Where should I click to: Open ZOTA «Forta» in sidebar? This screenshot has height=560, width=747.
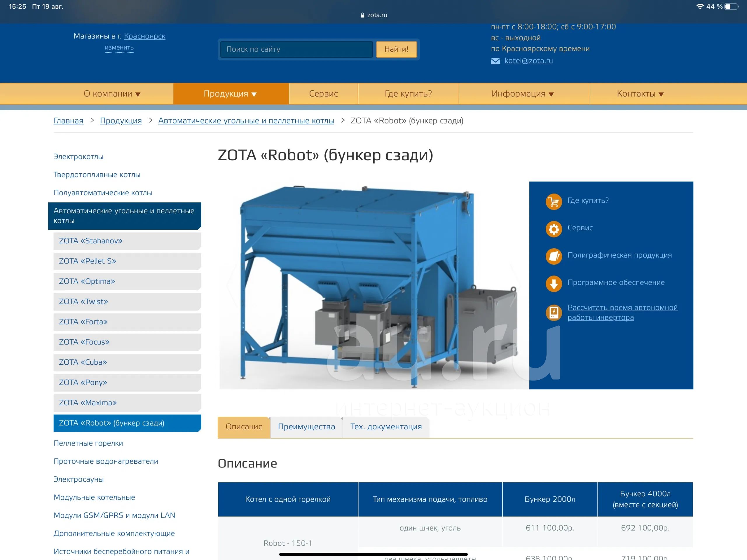[x=127, y=322]
